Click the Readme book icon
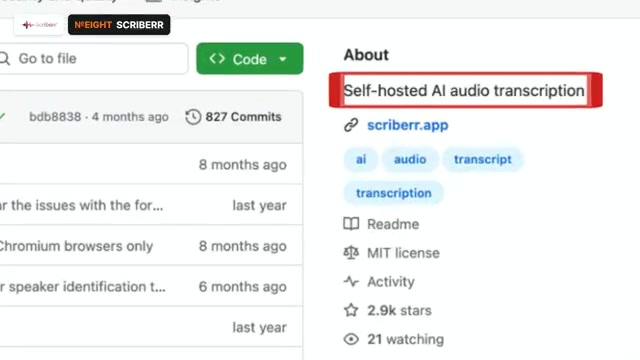 coord(351,224)
